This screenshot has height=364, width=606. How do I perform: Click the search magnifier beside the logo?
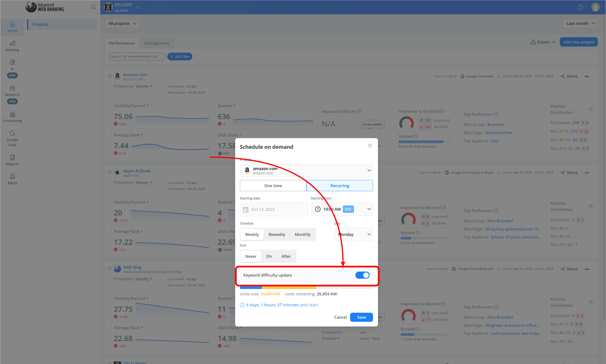coord(93,7)
